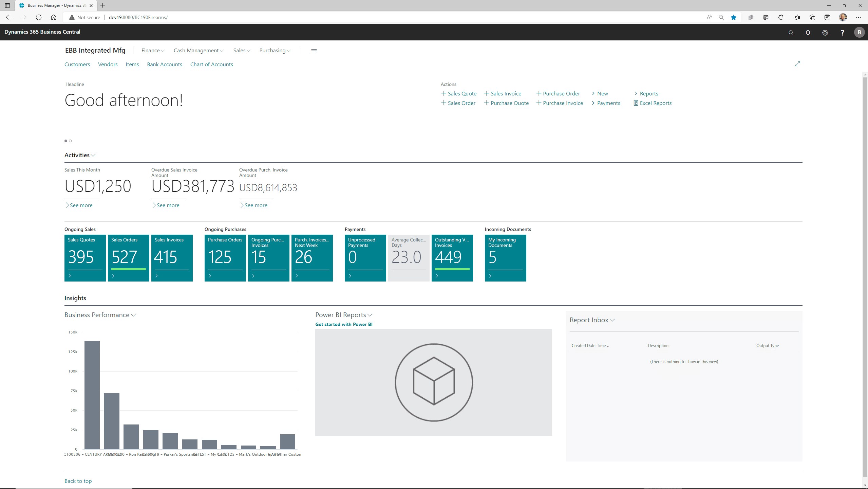This screenshot has width=868, height=489.
Task: Select the first headline dot
Action: (66, 141)
